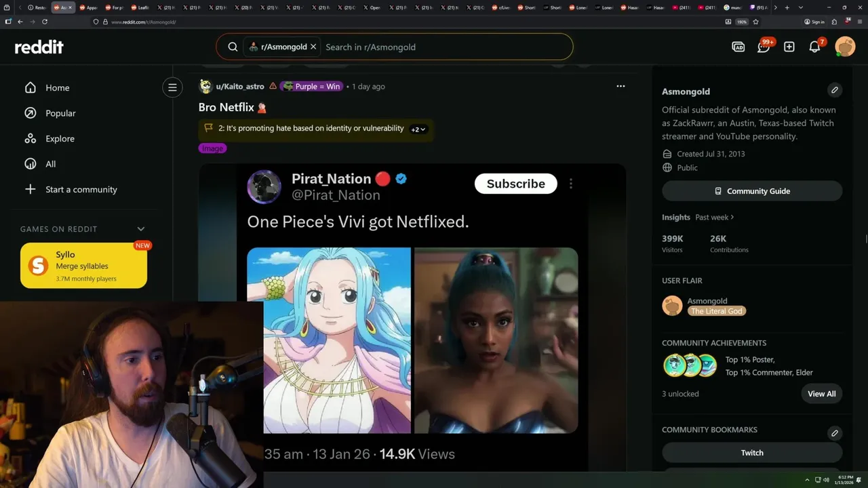Click the browser Sign in button
868x488 pixels.
(x=814, y=22)
